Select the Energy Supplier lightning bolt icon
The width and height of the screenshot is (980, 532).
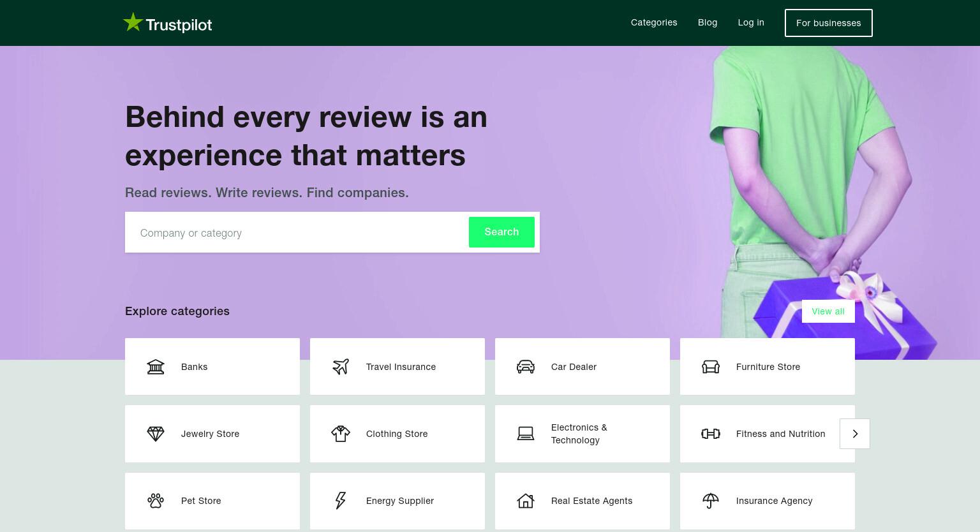tap(341, 501)
